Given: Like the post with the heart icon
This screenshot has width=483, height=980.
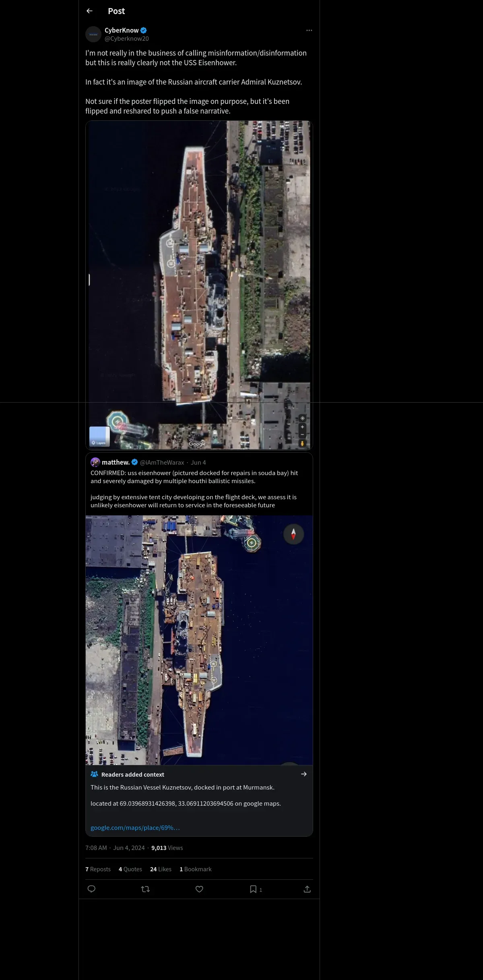Looking at the screenshot, I should [199, 889].
